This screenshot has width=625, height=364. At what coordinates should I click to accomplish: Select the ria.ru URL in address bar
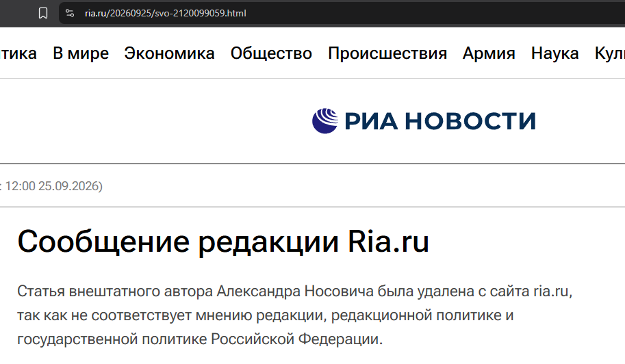pyautogui.click(x=166, y=13)
